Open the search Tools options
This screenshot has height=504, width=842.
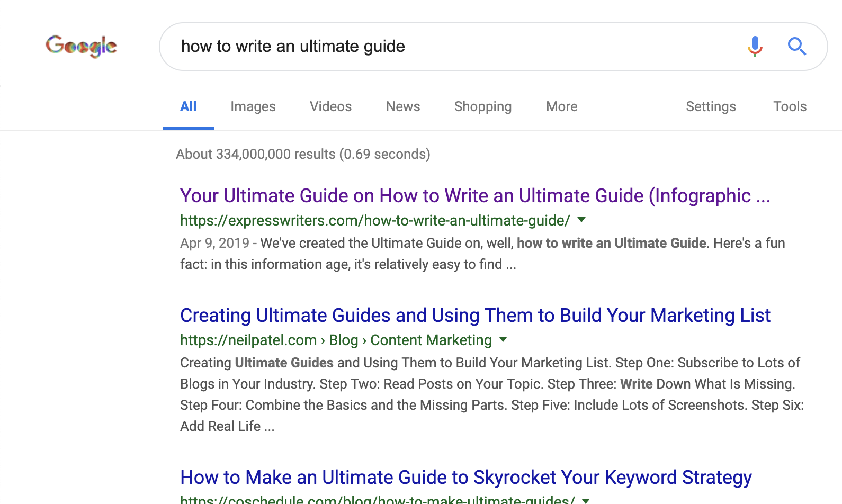[790, 107]
